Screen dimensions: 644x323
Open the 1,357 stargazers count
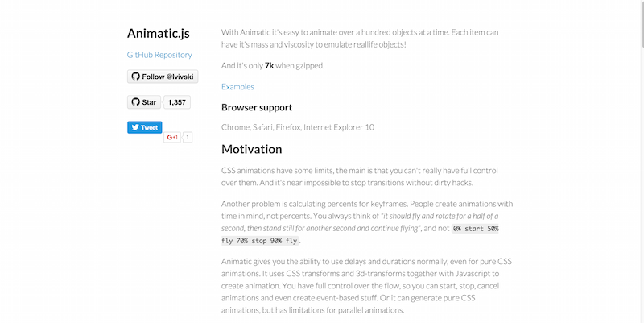pyautogui.click(x=176, y=102)
